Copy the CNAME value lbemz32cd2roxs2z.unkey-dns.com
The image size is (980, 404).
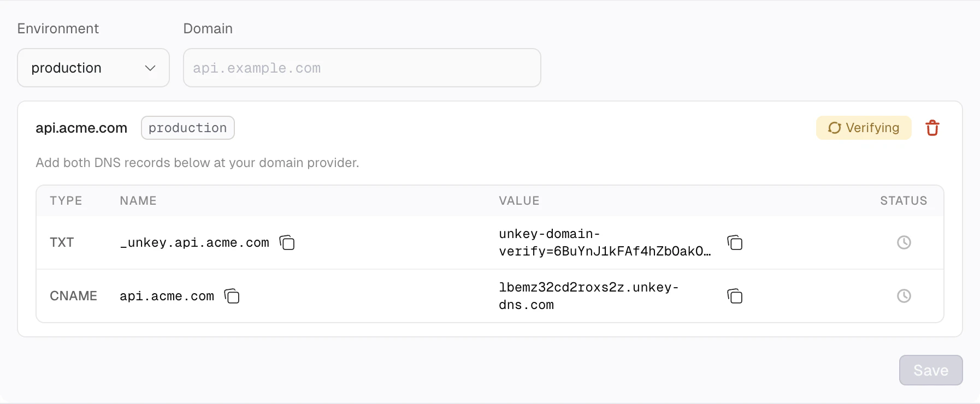tap(735, 296)
